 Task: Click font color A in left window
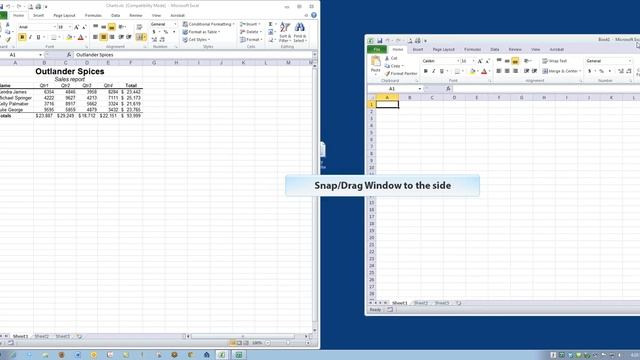80,37
